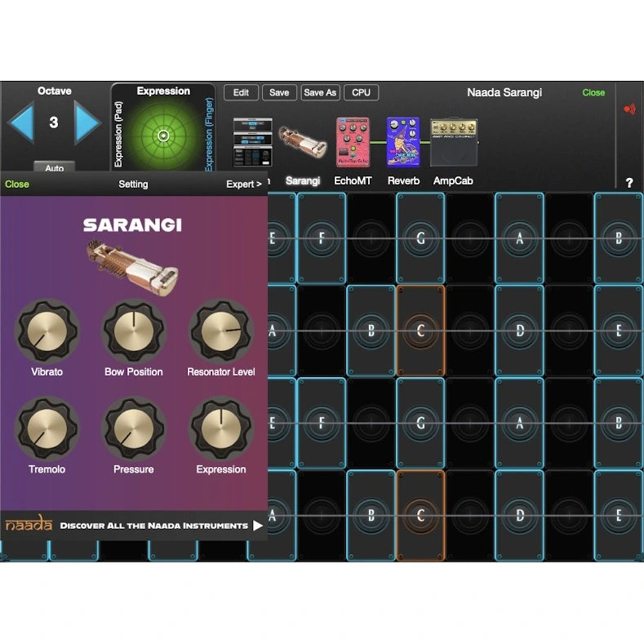The height and width of the screenshot is (644, 644).
Task: Adjust the Bow Position knob
Action: [134, 331]
